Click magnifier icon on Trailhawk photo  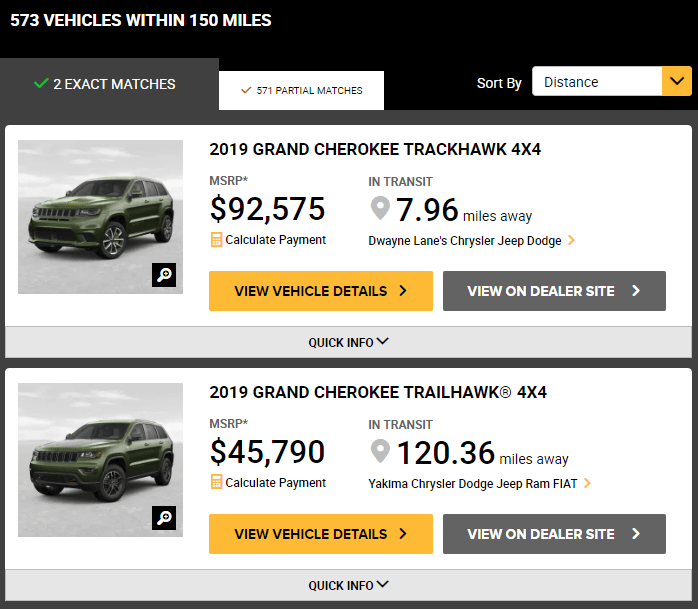coord(164,517)
